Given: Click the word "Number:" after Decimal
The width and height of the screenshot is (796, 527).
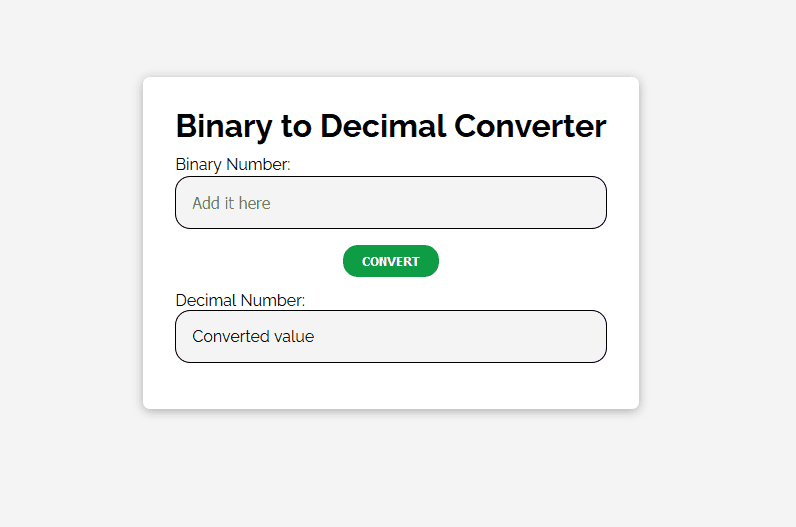Looking at the screenshot, I should pyautogui.click(x=273, y=300).
